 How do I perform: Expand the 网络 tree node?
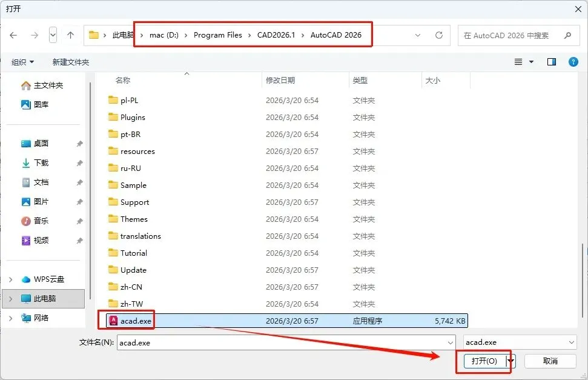click(10, 318)
